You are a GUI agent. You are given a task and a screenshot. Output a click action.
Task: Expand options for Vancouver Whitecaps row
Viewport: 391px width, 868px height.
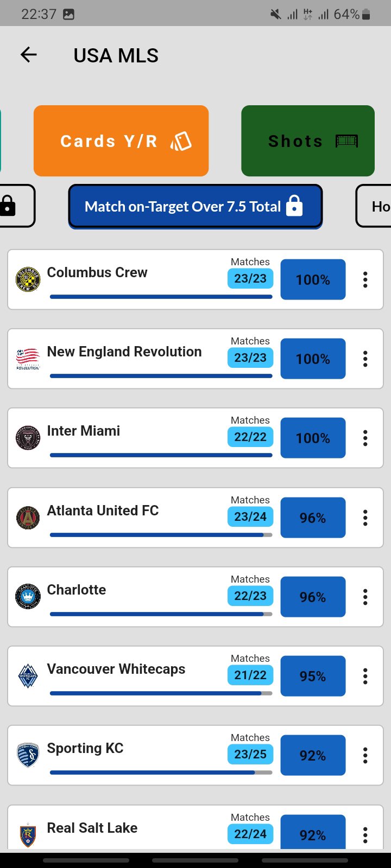(x=365, y=676)
